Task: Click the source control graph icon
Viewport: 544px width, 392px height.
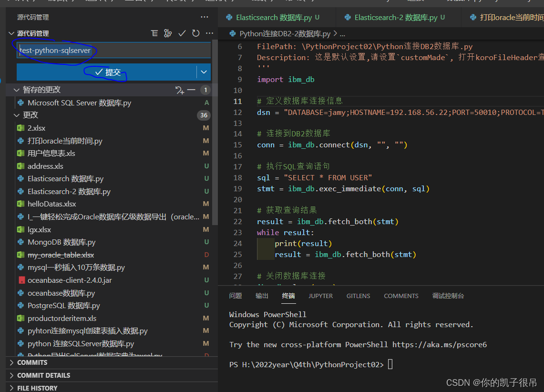Action: point(168,33)
